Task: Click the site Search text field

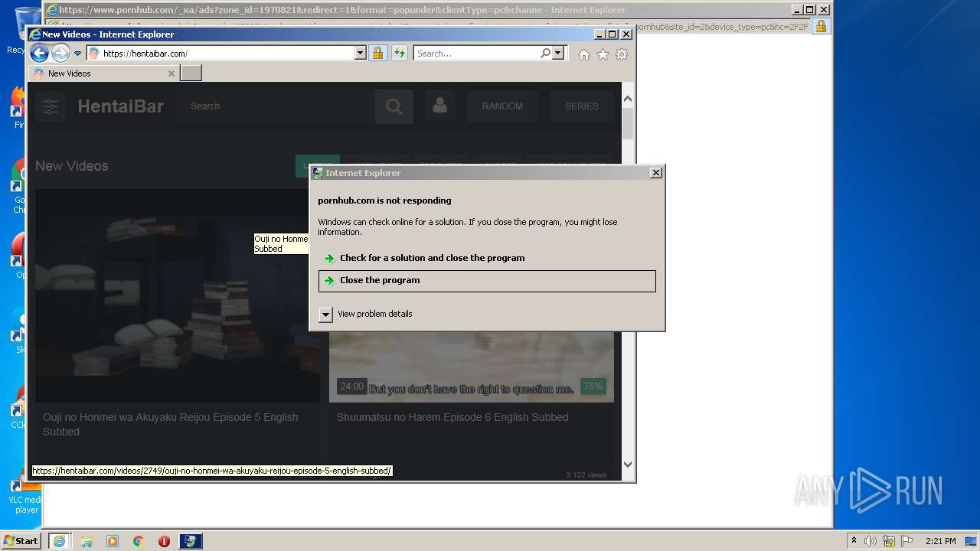Action: pyautogui.click(x=276, y=106)
